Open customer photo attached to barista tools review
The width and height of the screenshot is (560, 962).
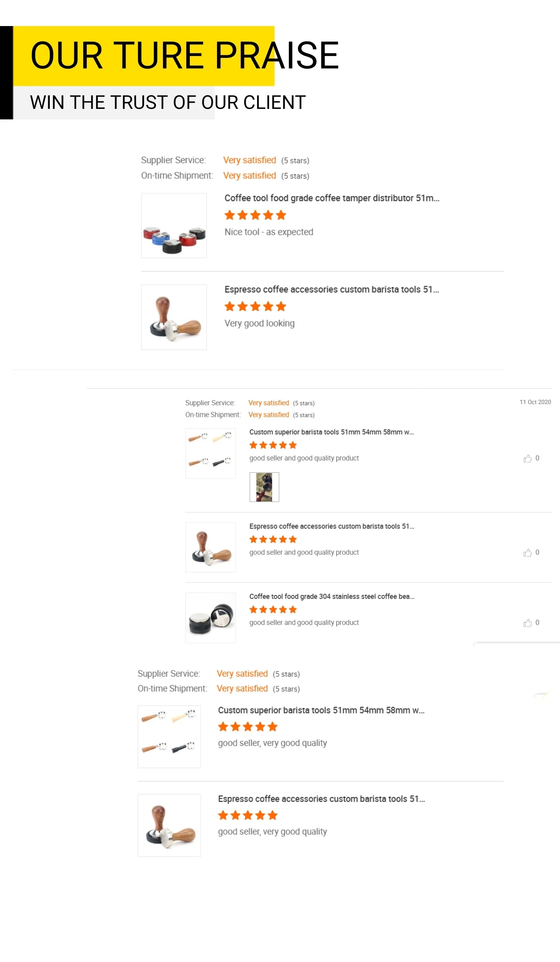pyautogui.click(x=264, y=487)
